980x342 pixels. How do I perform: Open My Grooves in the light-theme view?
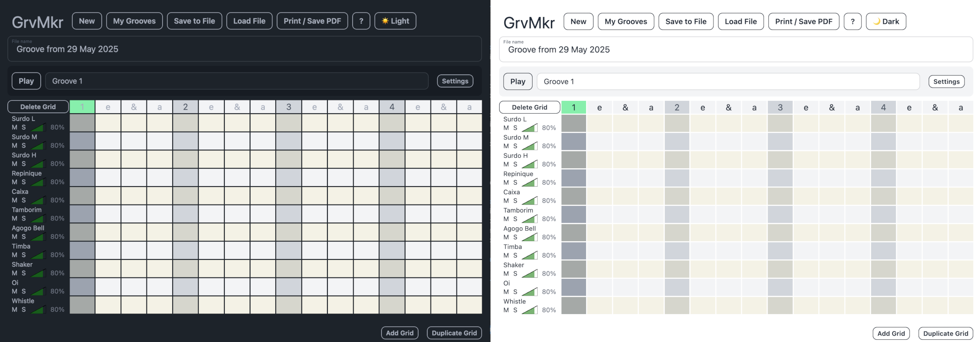point(626,22)
